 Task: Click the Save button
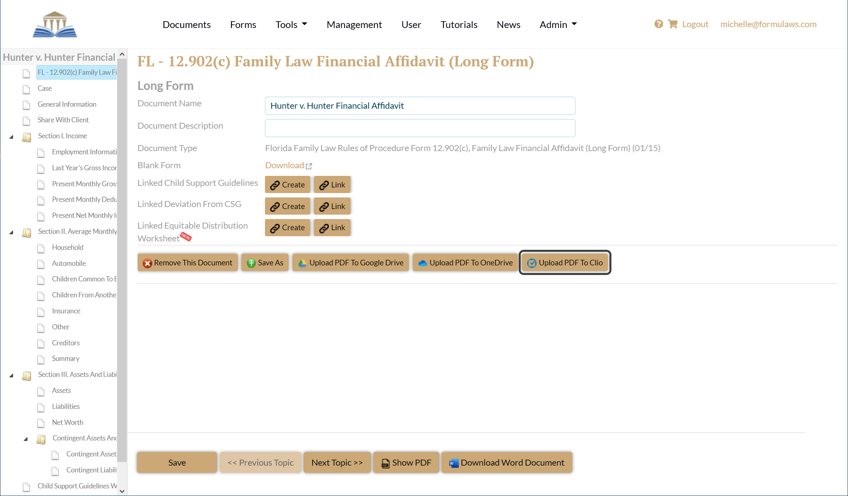(x=177, y=462)
